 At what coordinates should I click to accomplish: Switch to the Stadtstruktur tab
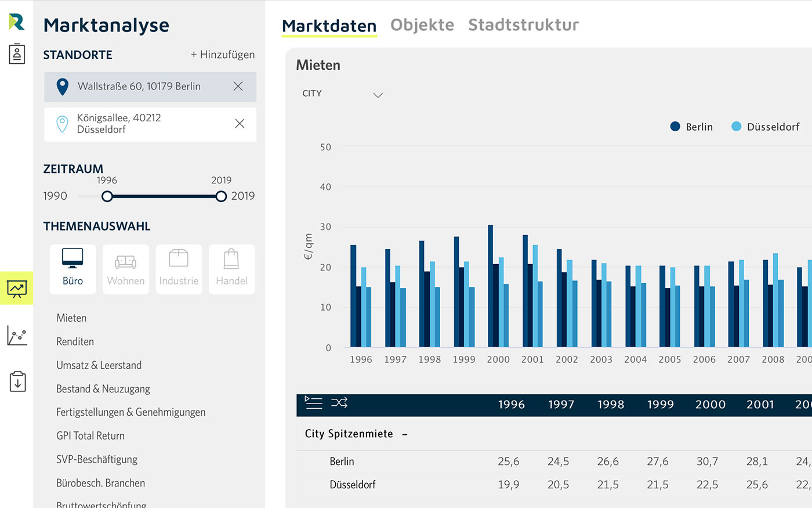click(523, 25)
